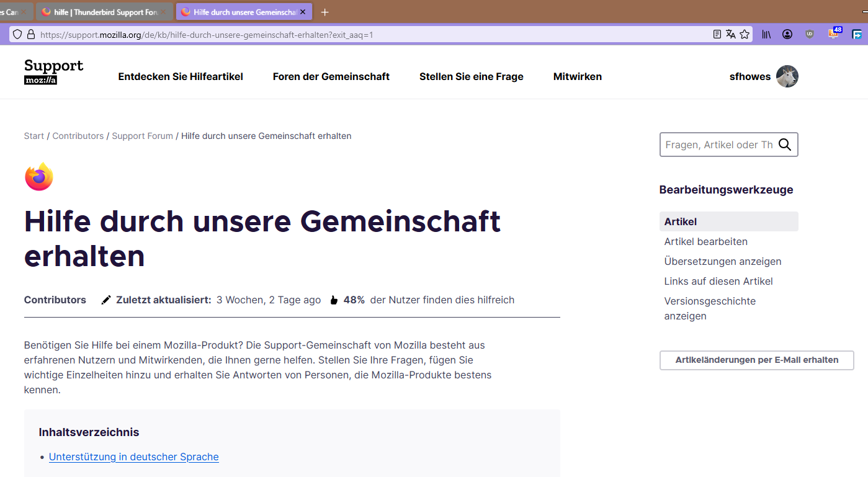Click the browser address bar URL
The height and width of the screenshot is (477, 868).
(x=207, y=35)
